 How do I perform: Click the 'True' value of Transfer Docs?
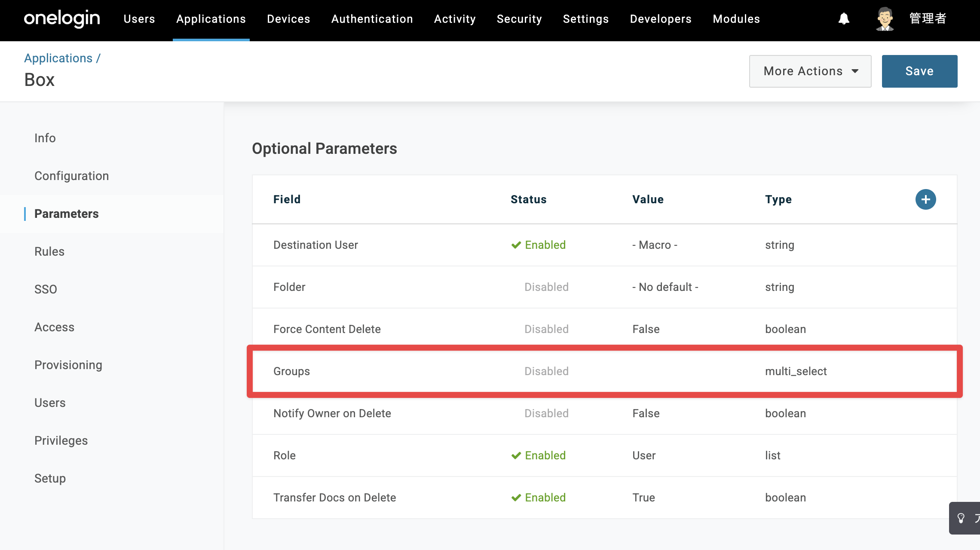[643, 498]
